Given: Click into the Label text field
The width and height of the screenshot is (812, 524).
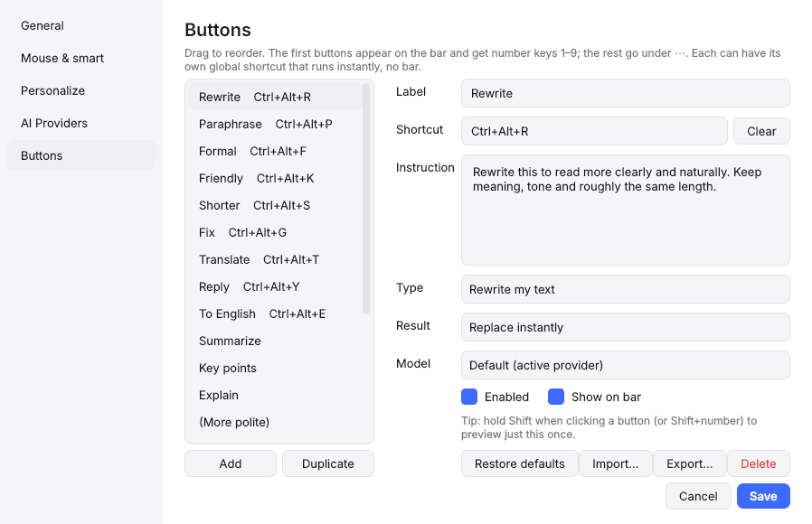Looking at the screenshot, I should click(626, 94).
